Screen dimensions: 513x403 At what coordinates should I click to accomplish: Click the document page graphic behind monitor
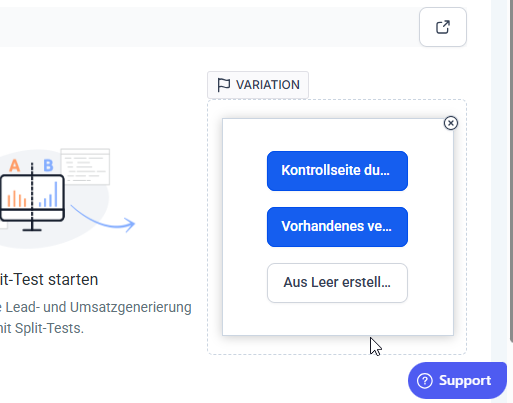coord(85,166)
